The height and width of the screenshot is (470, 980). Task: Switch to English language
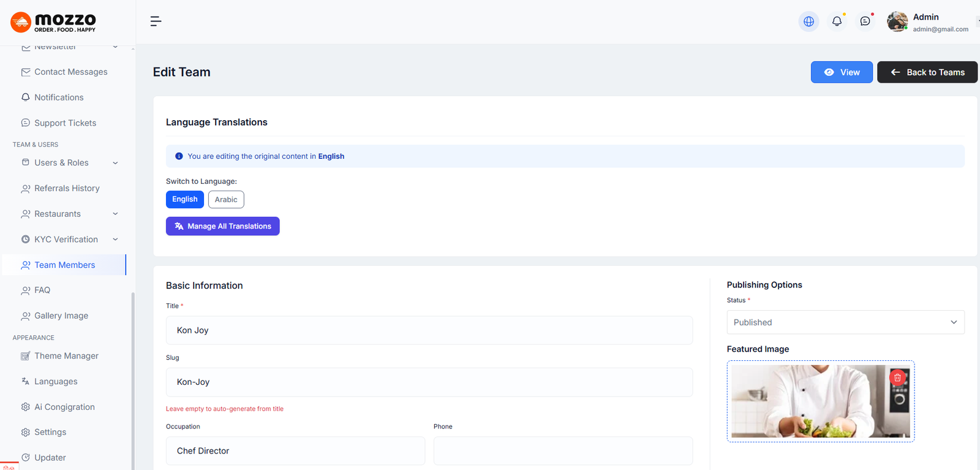(184, 199)
